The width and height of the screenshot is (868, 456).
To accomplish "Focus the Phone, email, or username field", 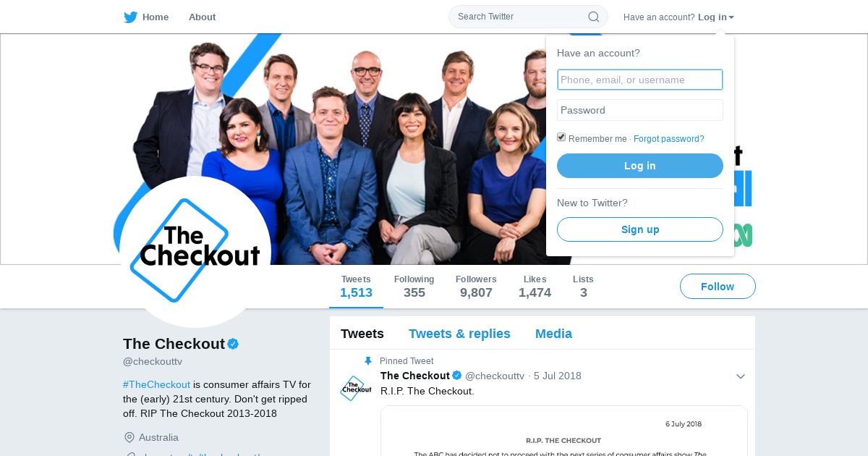I will coord(640,80).
